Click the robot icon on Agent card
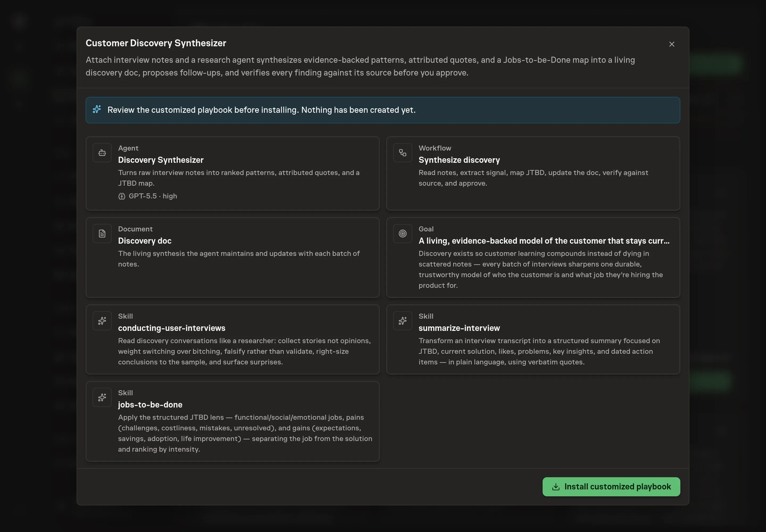Viewport: 766px width, 532px height. [102, 153]
